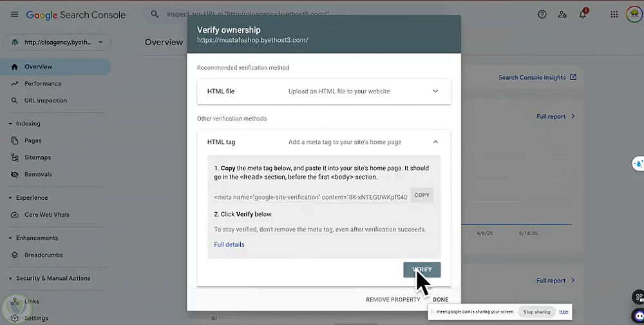Click the Settings gear icon
The image size is (644, 325).
coord(15,319)
